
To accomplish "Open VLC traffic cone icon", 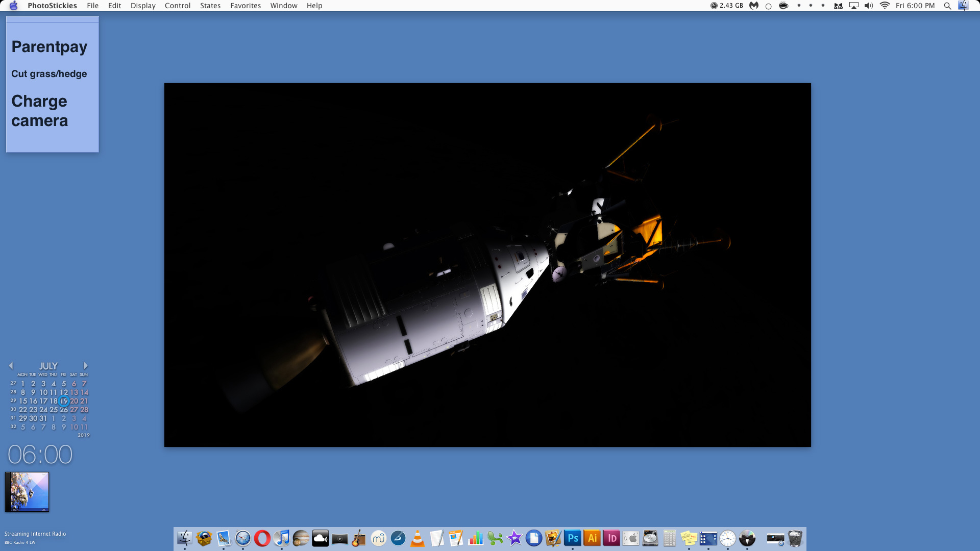I will point(418,538).
